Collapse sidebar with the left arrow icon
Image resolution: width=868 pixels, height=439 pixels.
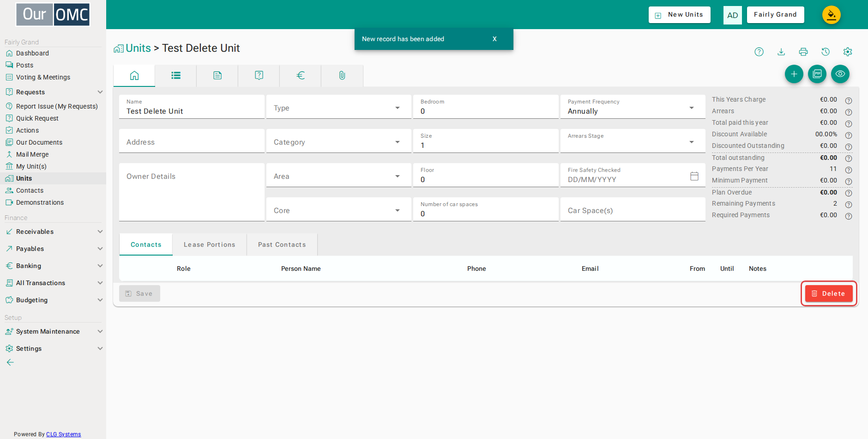pos(10,362)
